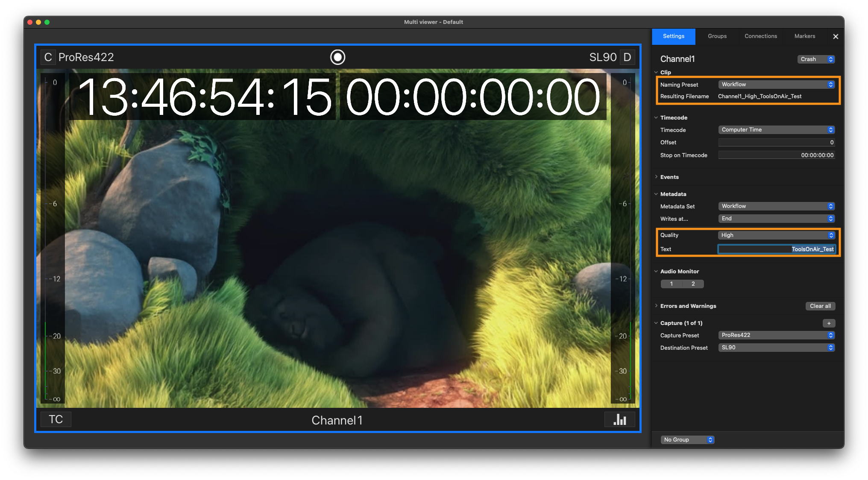Open the audio meter bars icon

619,420
